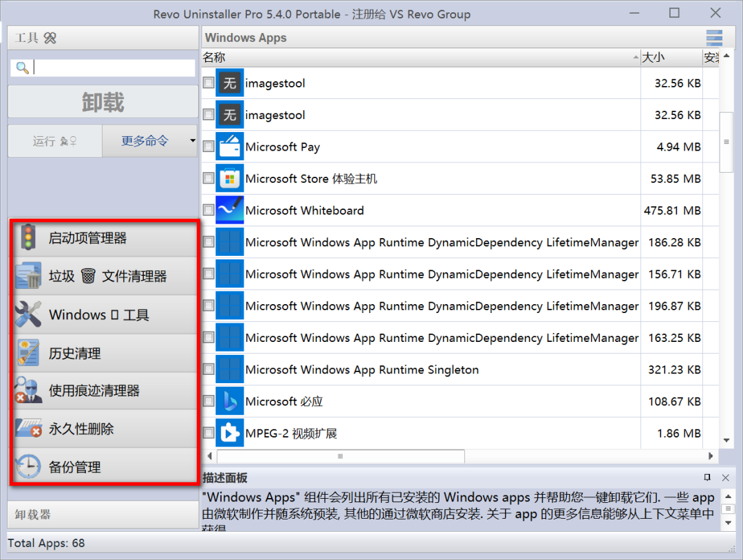Open the junk files cleaner icon

(x=28, y=276)
